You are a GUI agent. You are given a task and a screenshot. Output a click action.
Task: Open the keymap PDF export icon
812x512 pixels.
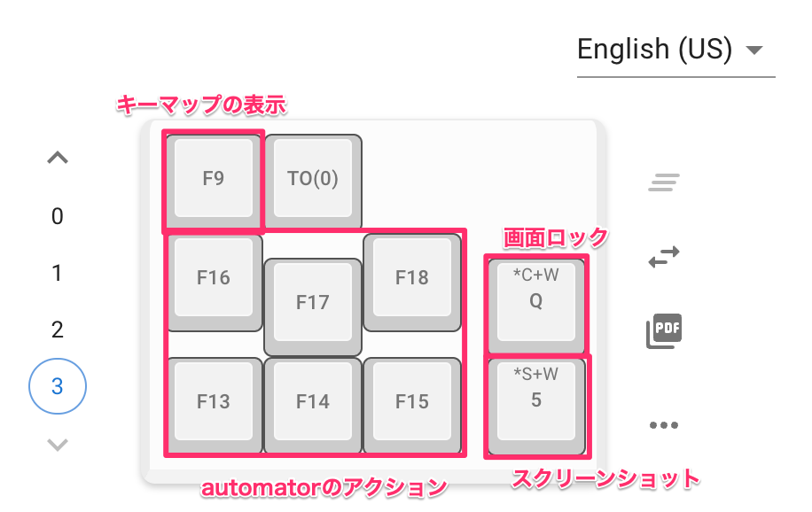coord(664,330)
